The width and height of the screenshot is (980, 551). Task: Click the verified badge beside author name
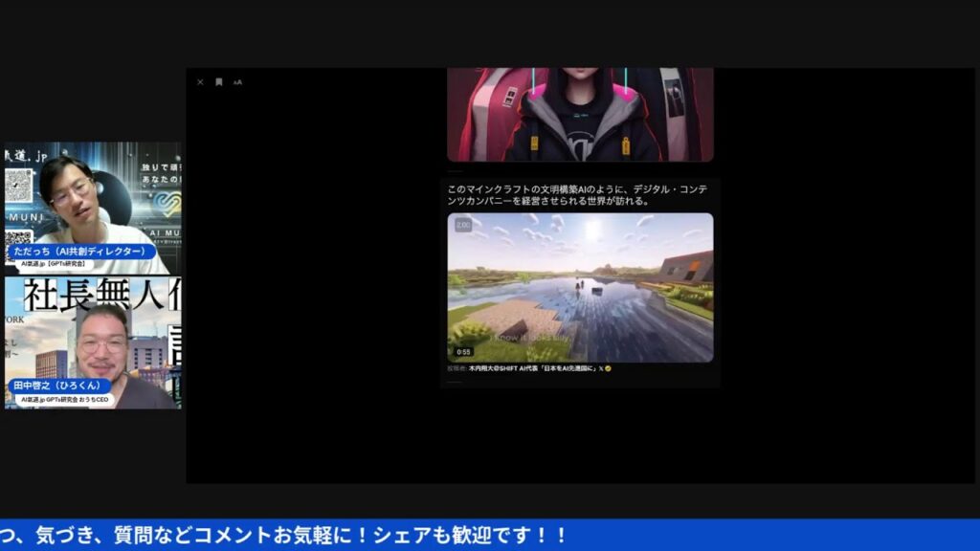608,368
